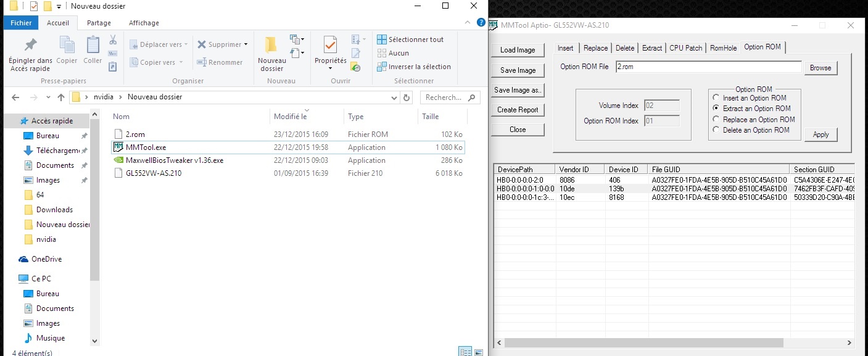The height and width of the screenshot is (356, 868).
Task: Click the Épingler dans Accès rapide pin icon
Action: 30,45
